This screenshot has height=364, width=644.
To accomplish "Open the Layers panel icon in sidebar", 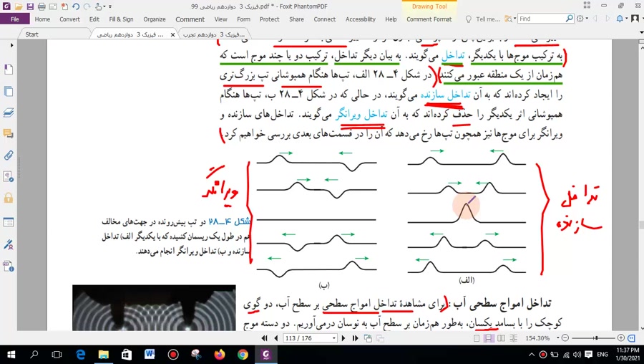I will click(x=8, y=112).
